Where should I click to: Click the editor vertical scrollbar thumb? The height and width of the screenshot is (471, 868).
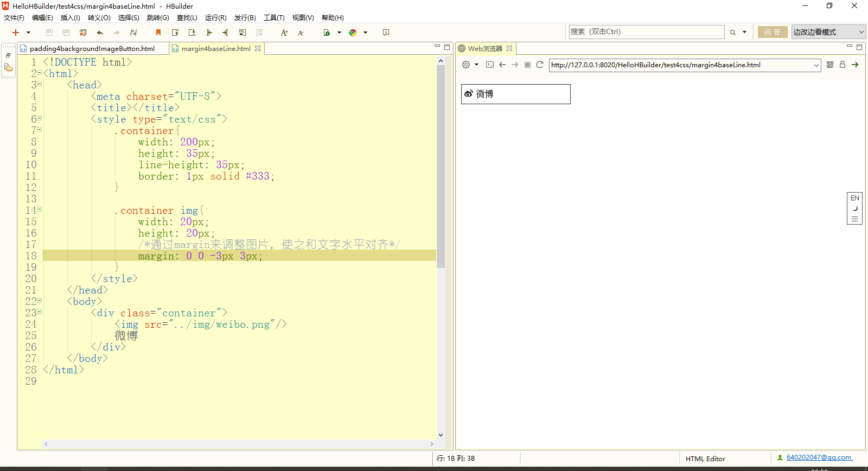coord(441,166)
